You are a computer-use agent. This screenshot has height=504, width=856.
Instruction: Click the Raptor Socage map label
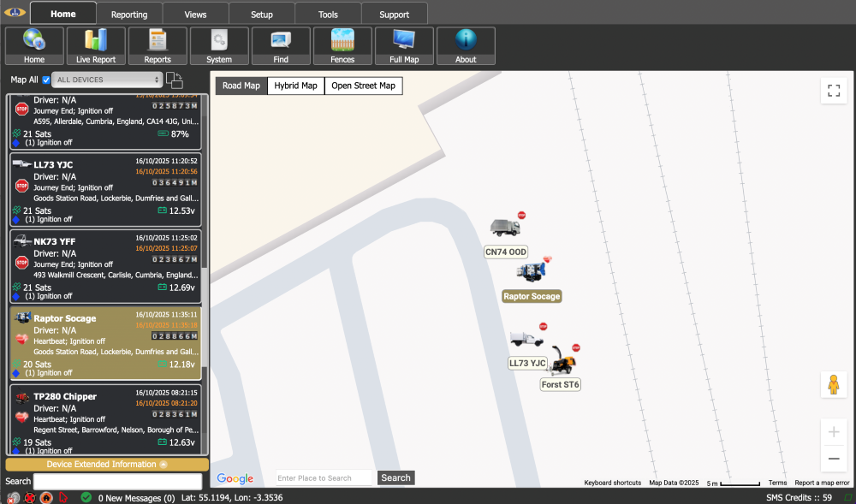pyautogui.click(x=532, y=296)
